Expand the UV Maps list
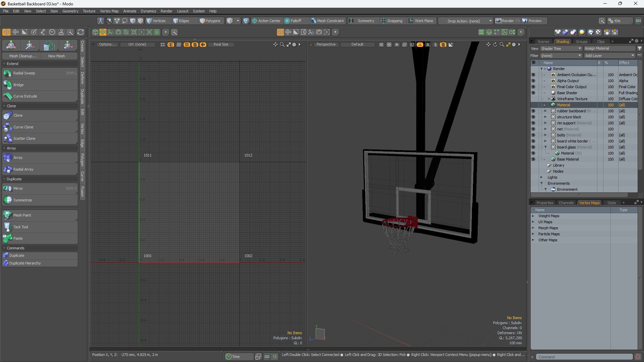Viewport: 644px width, 362px height. pyautogui.click(x=533, y=222)
